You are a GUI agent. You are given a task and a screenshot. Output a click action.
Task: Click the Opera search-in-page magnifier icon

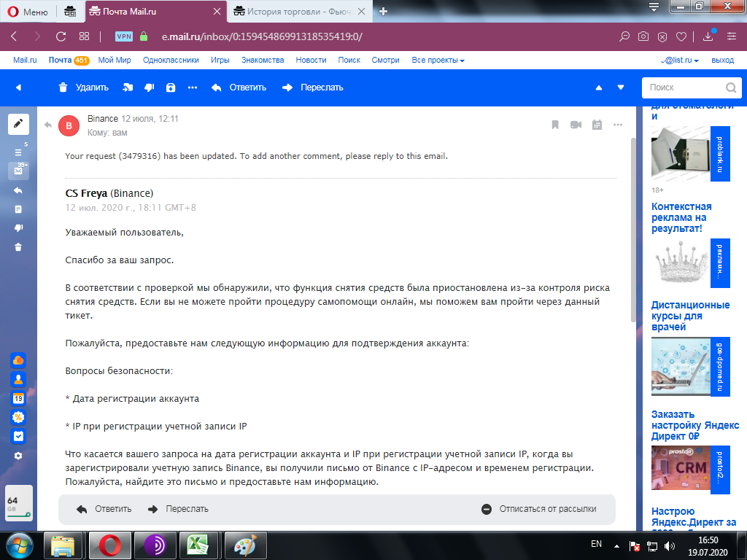pyautogui.click(x=624, y=36)
